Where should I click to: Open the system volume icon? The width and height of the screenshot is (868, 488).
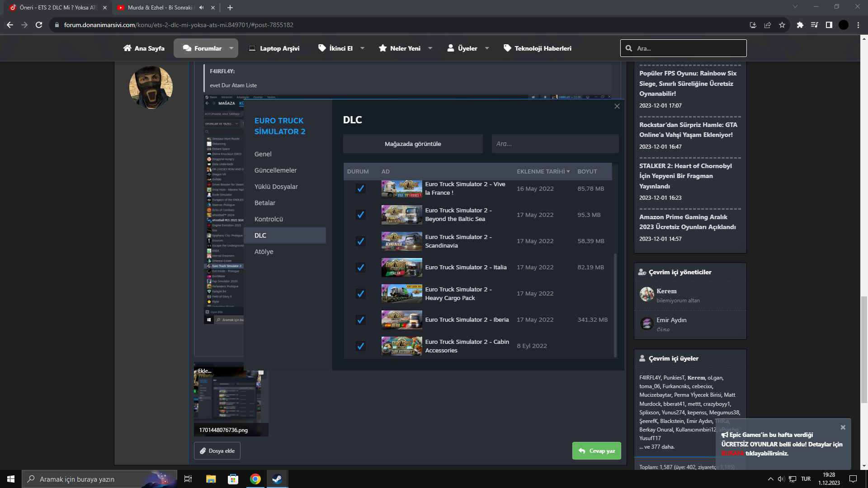(781, 479)
